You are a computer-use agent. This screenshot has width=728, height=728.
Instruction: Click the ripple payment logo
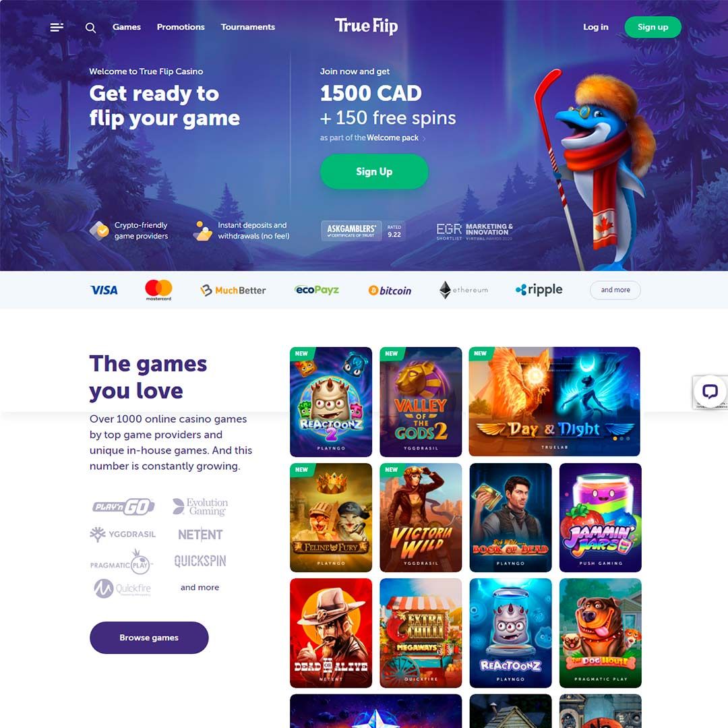(x=539, y=290)
